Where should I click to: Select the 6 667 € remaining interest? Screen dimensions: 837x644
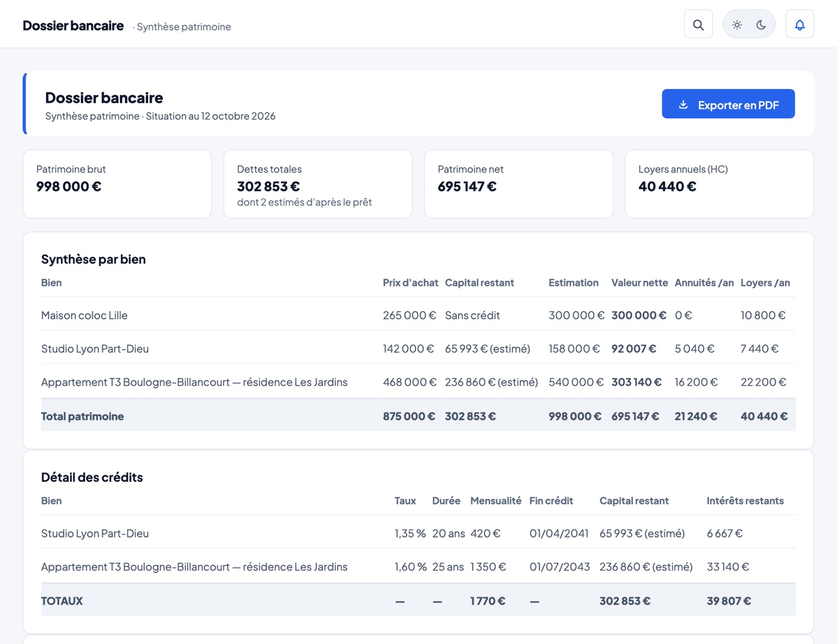[x=725, y=533]
